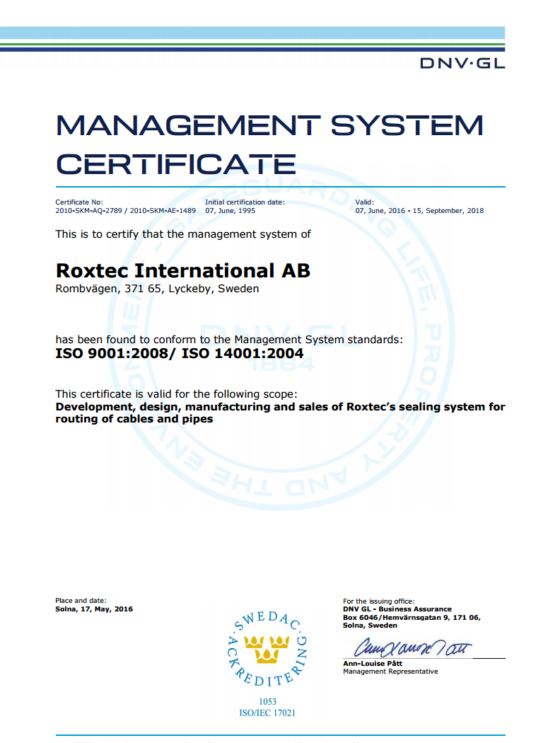Click the company name 'Roxtec International AB'
The width and height of the screenshot is (560, 743).
[182, 270]
